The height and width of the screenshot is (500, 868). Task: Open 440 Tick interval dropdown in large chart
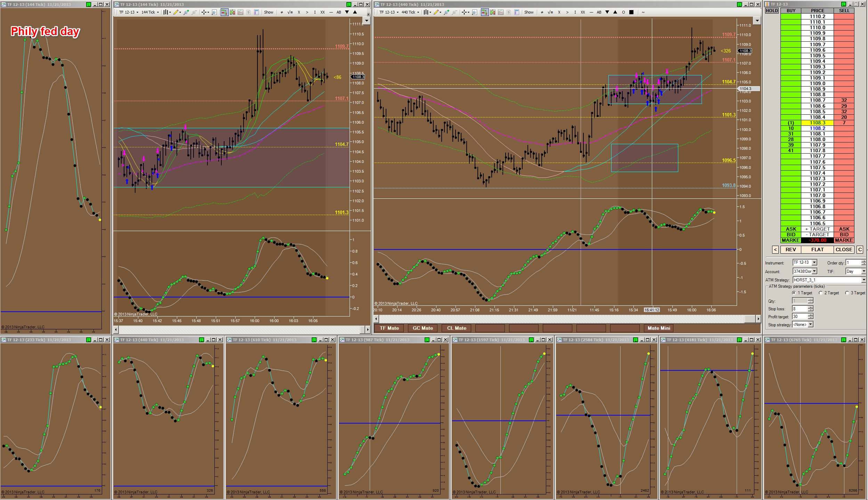[410, 12]
